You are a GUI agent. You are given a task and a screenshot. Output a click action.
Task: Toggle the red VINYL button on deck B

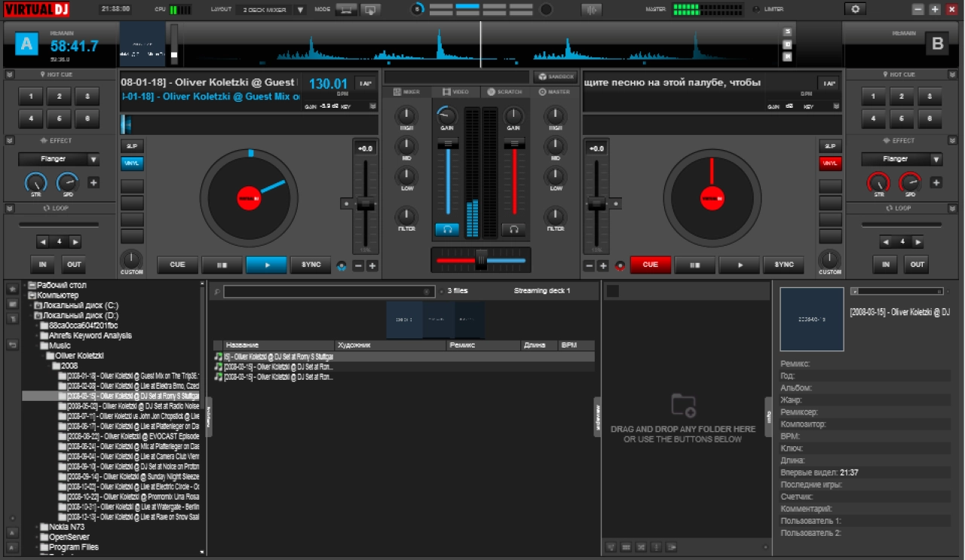pos(830,164)
